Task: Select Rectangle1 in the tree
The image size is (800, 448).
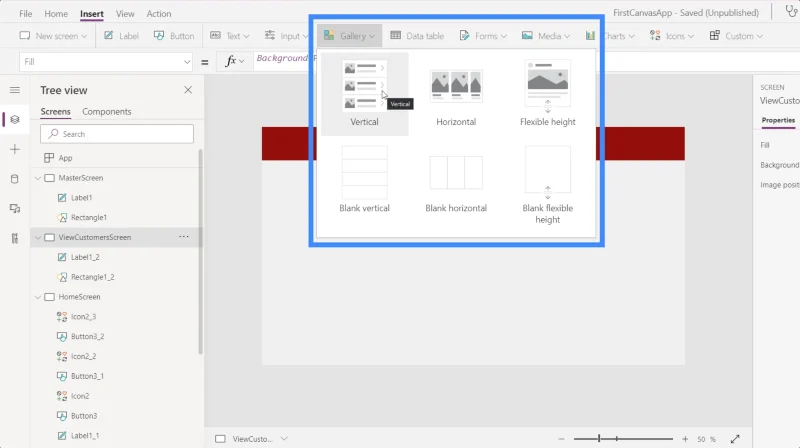Action: coord(88,218)
